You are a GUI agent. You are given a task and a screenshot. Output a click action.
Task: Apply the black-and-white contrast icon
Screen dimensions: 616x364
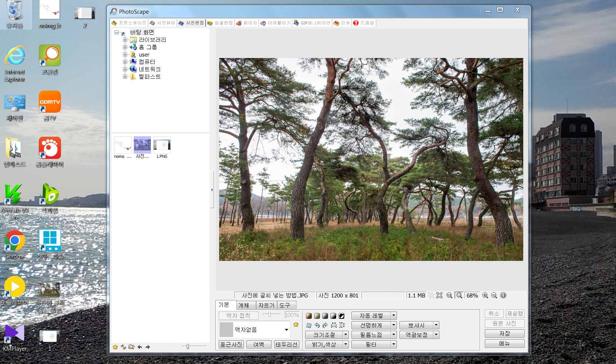[x=333, y=316]
